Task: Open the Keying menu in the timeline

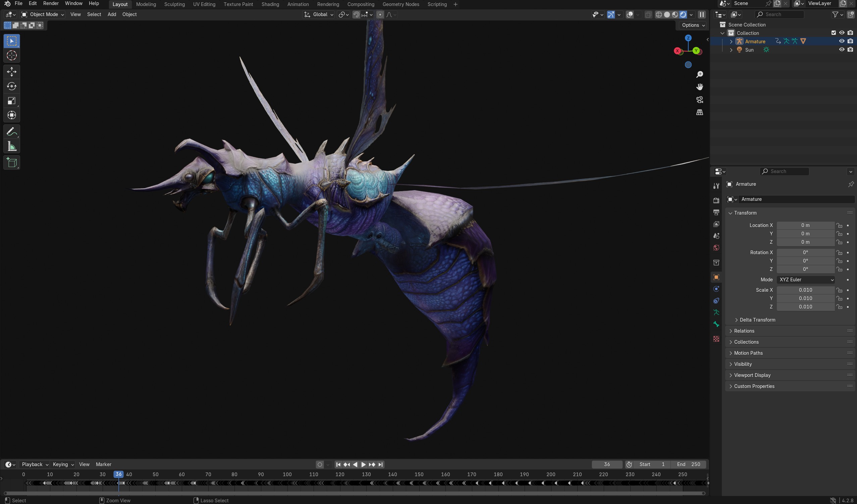Action: pyautogui.click(x=63, y=464)
